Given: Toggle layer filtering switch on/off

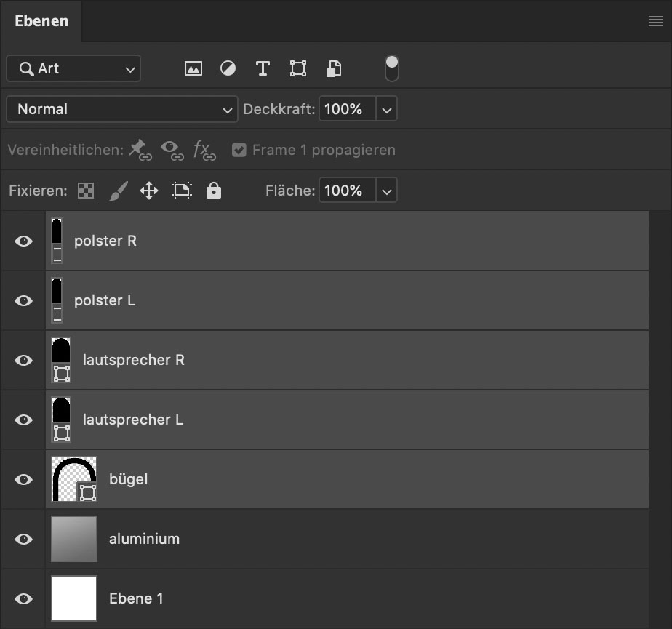Looking at the screenshot, I should (392, 68).
